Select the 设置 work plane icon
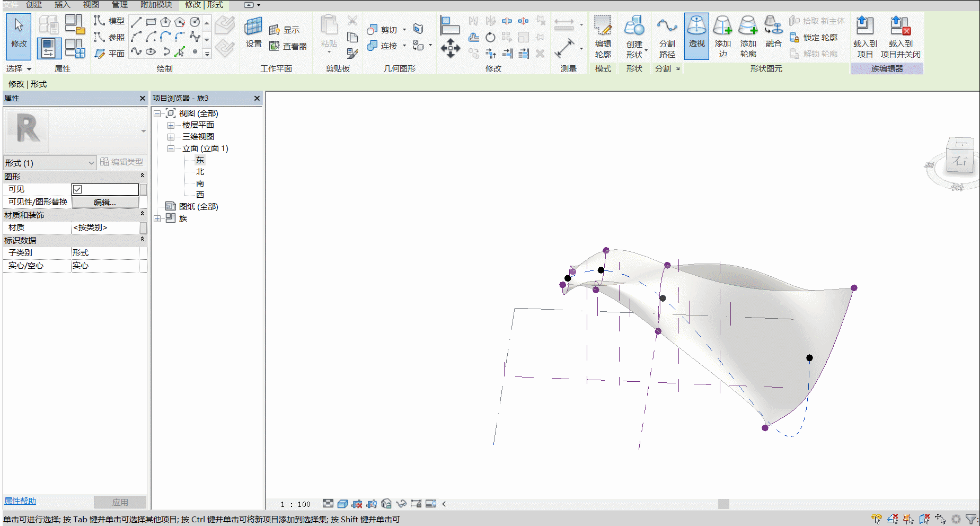The height and width of the screenshot is (526, 980). [253, 32]
